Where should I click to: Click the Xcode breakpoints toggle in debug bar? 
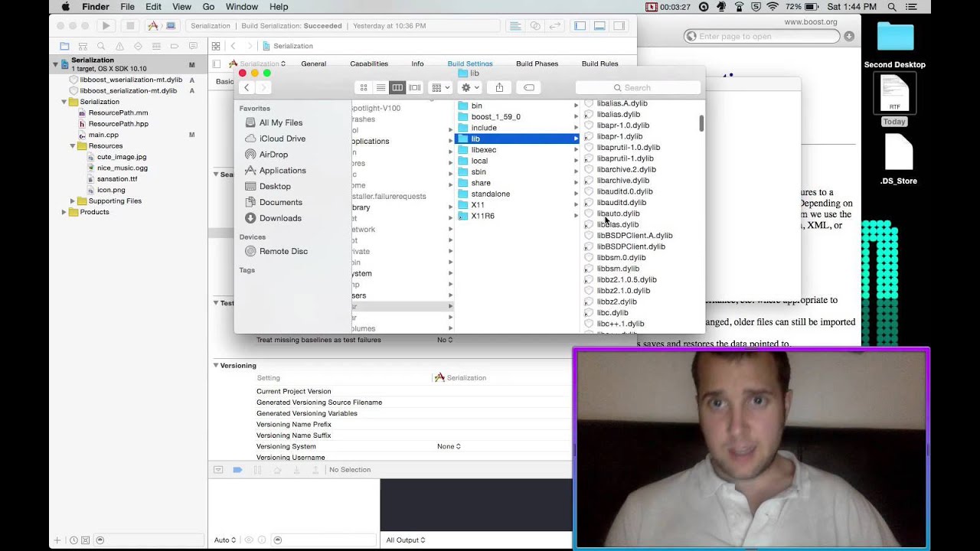point(237,470)
